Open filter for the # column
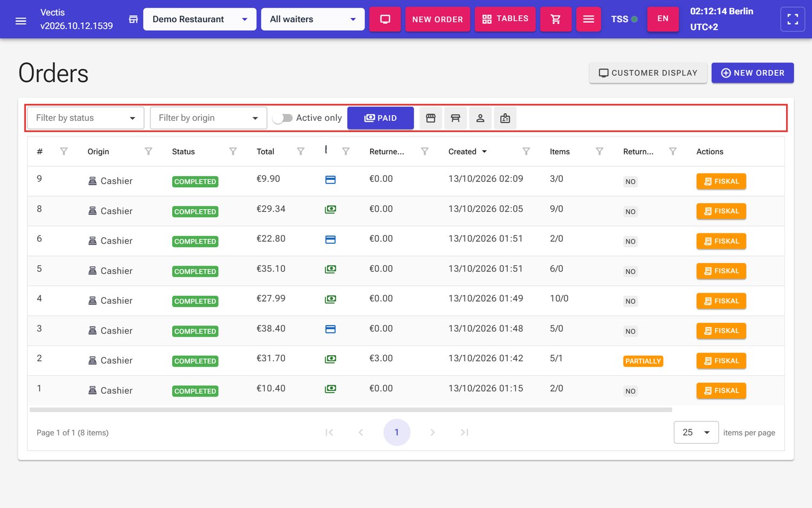This screenshot has height=508, width=812. point(64,152)
